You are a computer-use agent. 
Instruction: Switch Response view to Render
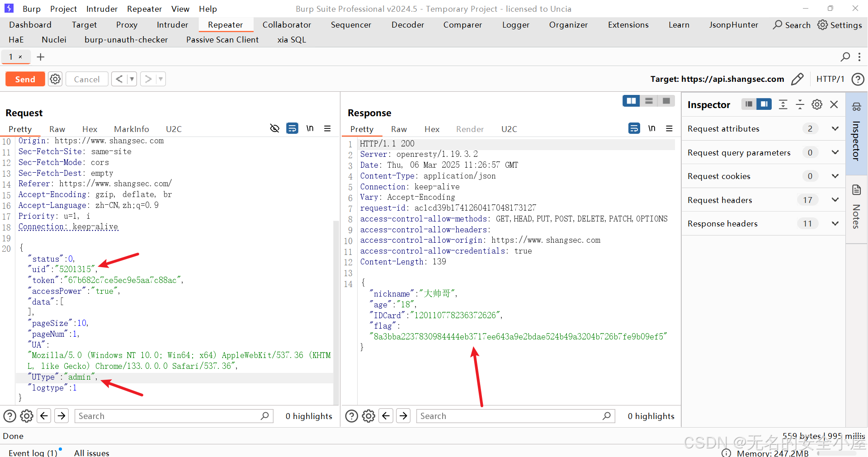[470, 129]
